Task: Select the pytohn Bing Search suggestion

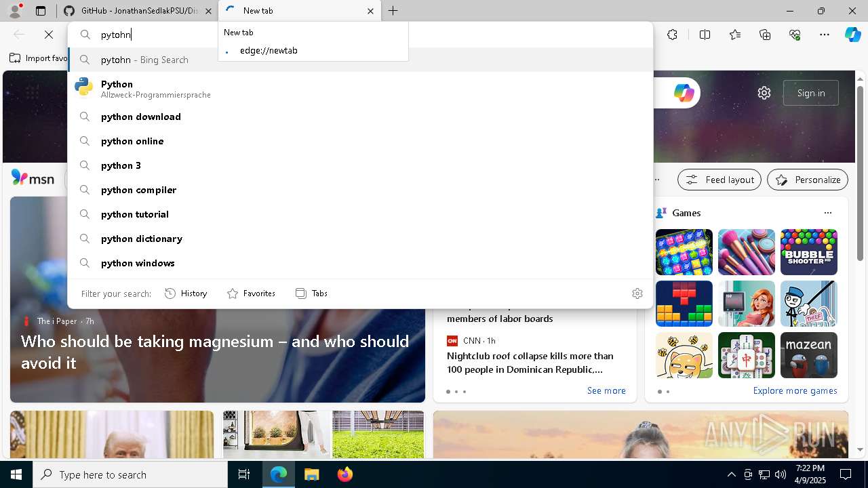Action: (x=360, y=60)
